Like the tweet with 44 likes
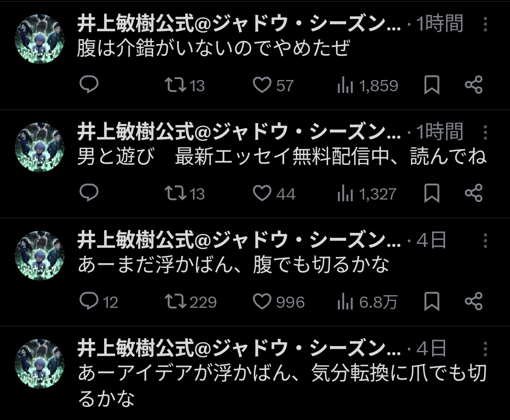The height and width of the screenshot is (420, 510). click(262, 193)
